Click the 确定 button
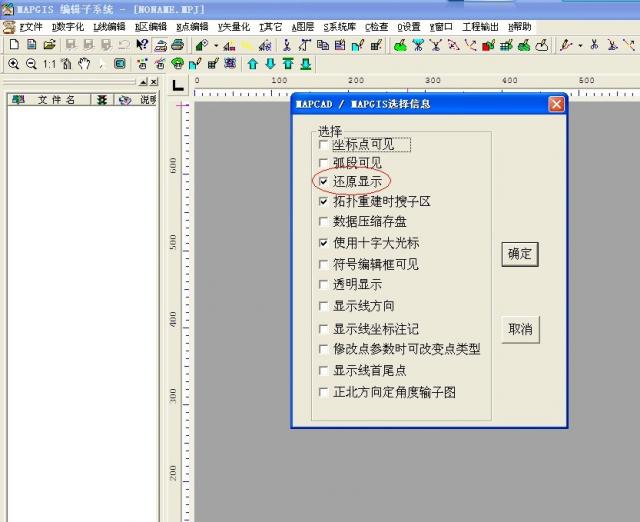640x522 pixels. coord(520,253)
